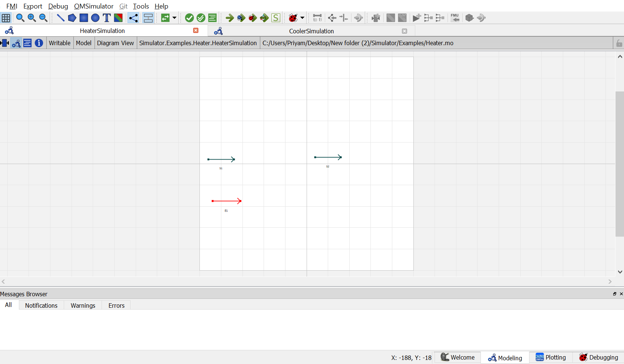Close the CoolerSimulation tab

(x=405, y=31)
